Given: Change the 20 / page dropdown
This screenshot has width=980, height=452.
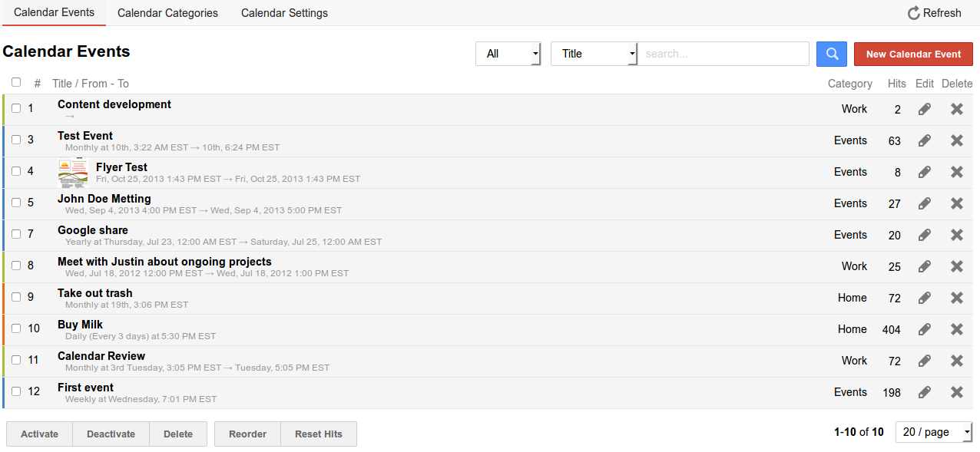Looking at the screenshot, I should coord(934,432).
